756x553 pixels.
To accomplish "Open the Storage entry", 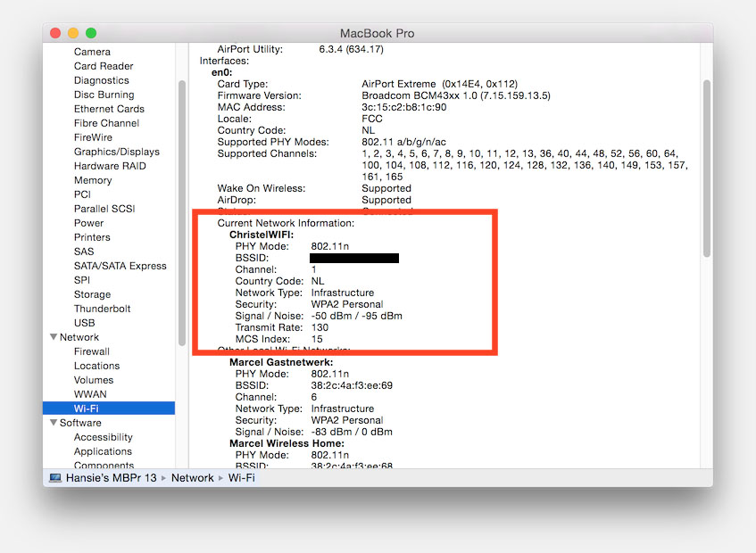I will pyautogui.click(x=93, y=294).
